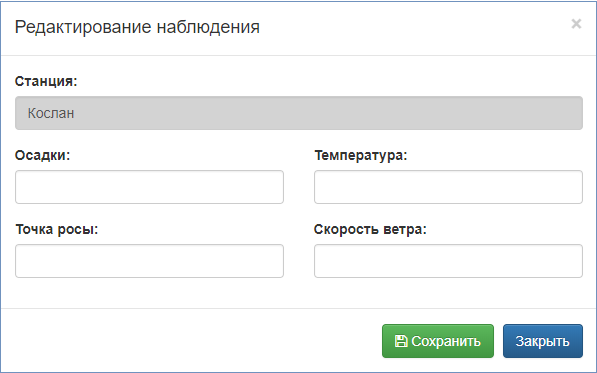Screen dimensions: 597x373
Task: Click the floppy disk save icon
Action: (401, 341)
